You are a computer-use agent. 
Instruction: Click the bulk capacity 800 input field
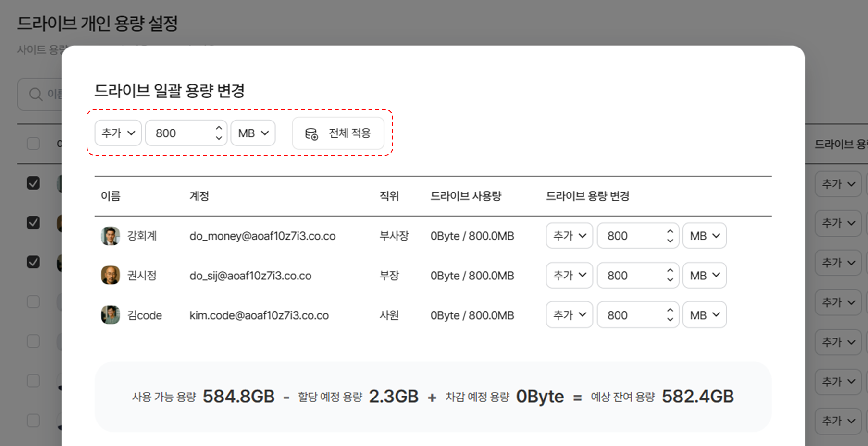pos(180,133)
